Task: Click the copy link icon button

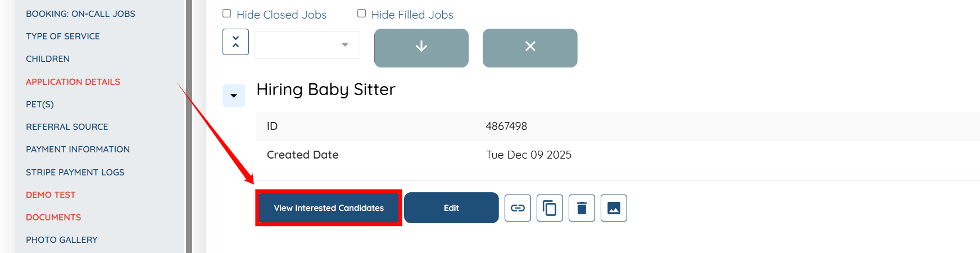Action: coord(518,208)
